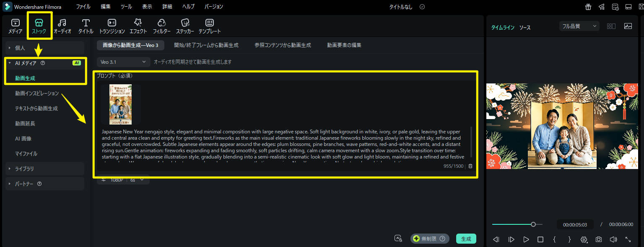
Task: Click the uploaded family image thumbnail in the prompt
Action: point(120,104)
